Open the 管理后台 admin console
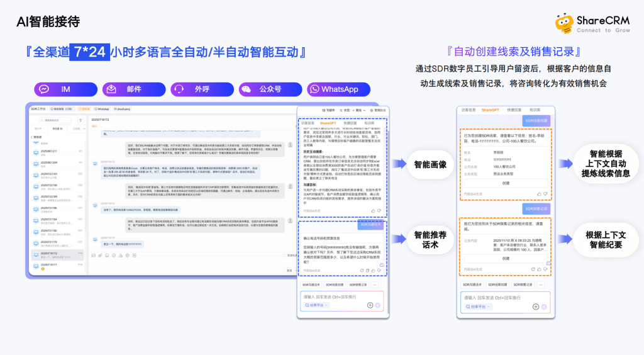The height and width of the screenshot is (355, 644). 378,110
